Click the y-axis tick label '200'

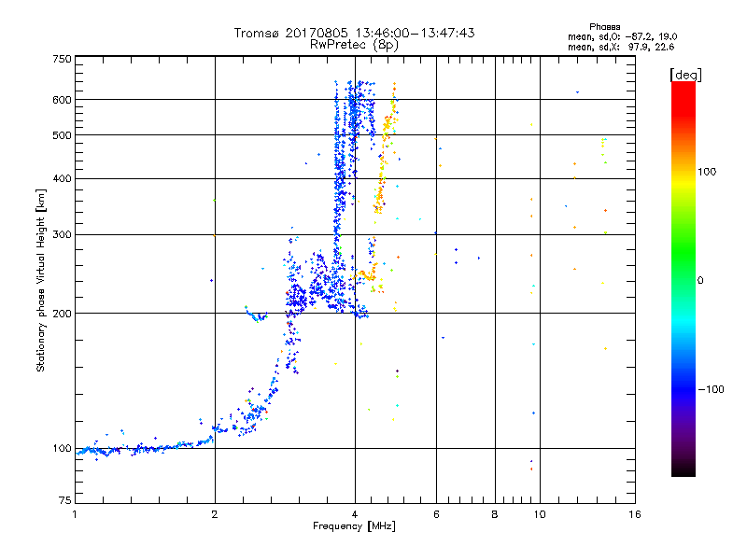pos(62,314)
